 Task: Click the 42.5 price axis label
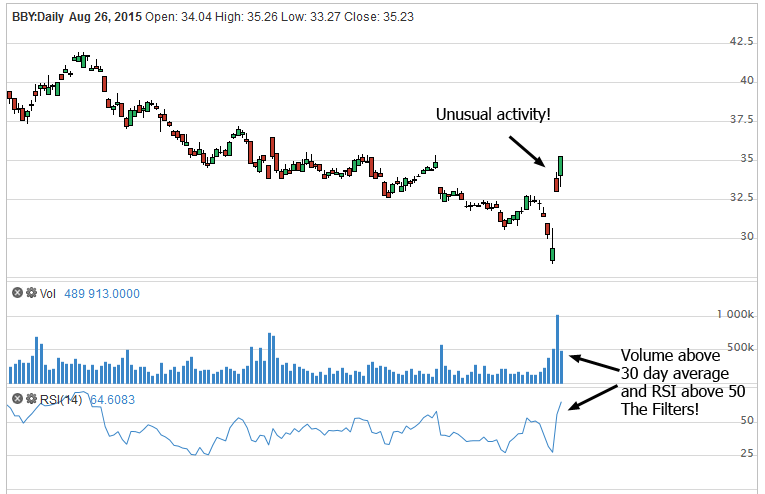(742, 41)
